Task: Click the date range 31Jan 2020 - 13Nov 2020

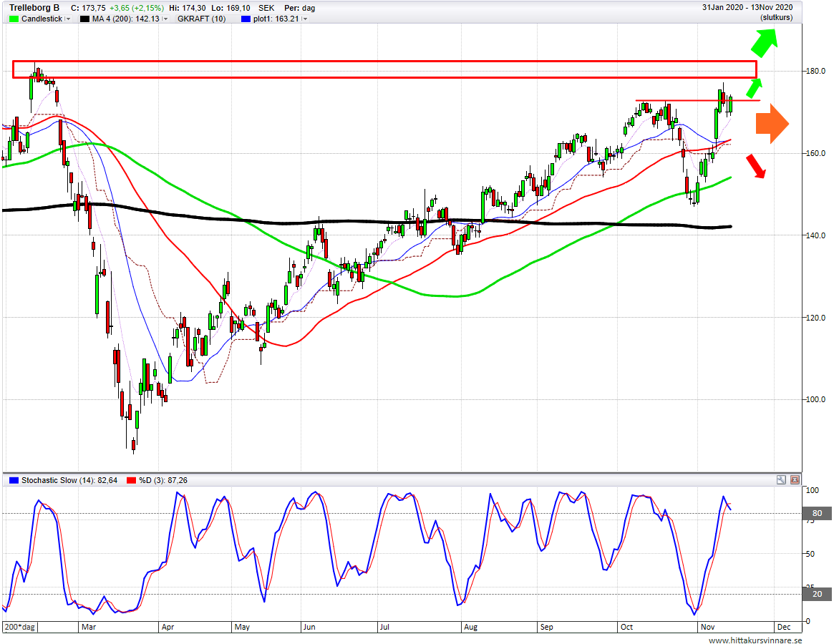Action: (747, 7)
